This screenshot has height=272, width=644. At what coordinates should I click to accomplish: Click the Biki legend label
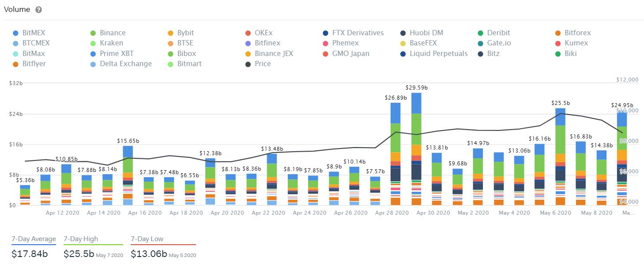[571, 54]
